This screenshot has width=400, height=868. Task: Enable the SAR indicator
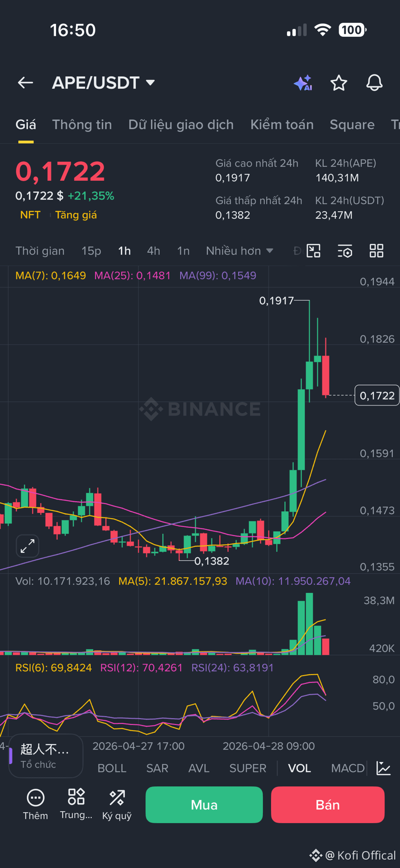[157, 768]
